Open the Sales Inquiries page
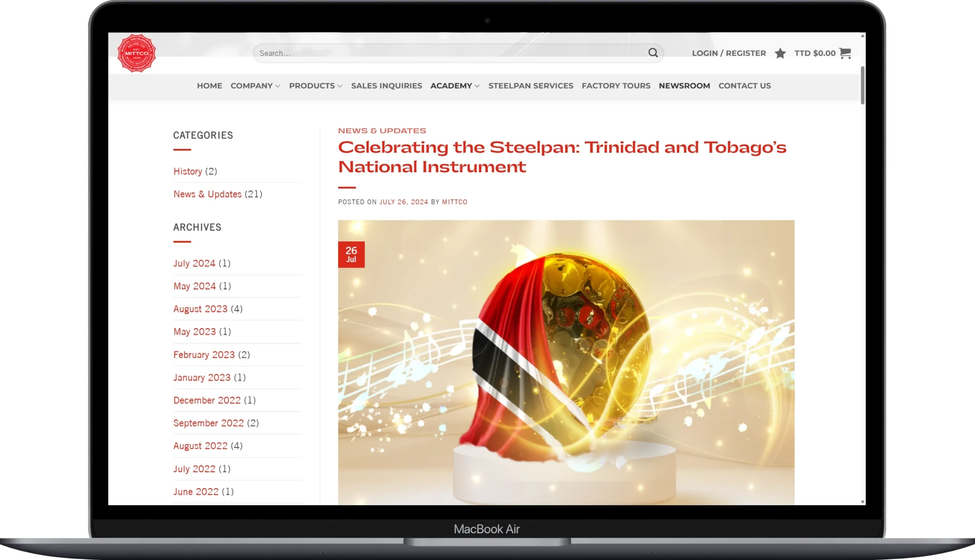The height and width of the screenshot is (560, 975). (x=386, y=86)
